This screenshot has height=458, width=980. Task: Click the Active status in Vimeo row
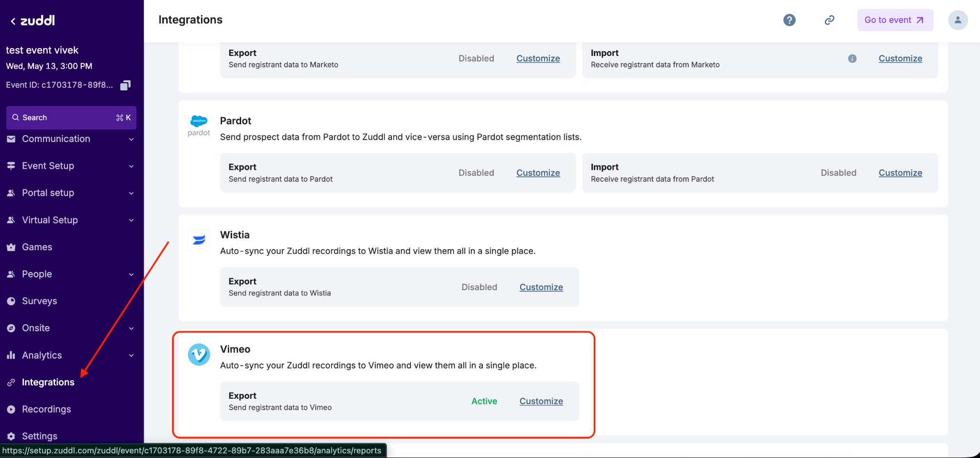click(484, 401)
